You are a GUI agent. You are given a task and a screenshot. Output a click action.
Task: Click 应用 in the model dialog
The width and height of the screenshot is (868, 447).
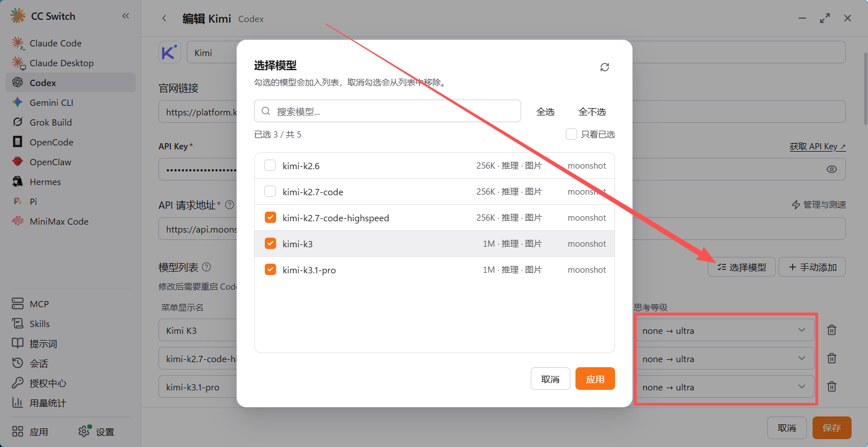595,379
